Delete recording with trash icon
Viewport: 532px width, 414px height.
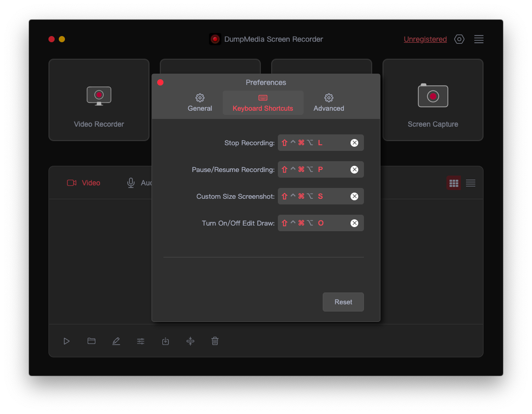[215, 341]
